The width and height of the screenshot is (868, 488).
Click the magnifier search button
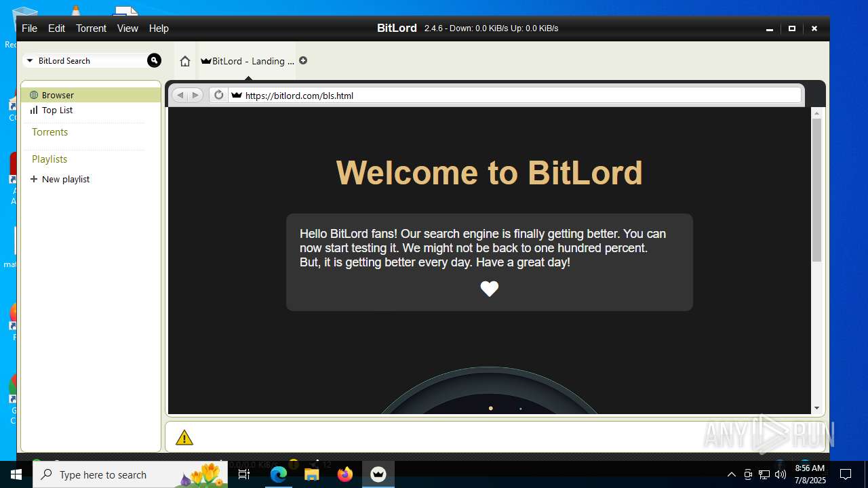pos(154,60)
